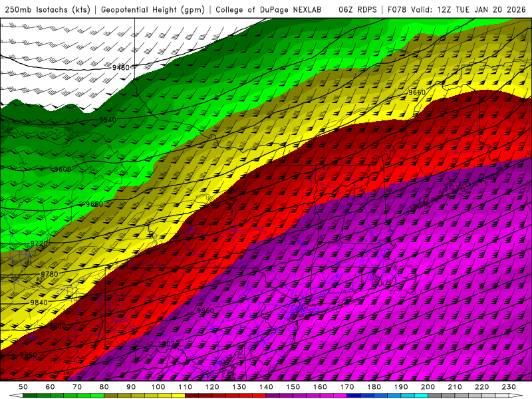Click the 70 value on color scale
This screenshot has width=532, height=399.
(x=77, y=387)
